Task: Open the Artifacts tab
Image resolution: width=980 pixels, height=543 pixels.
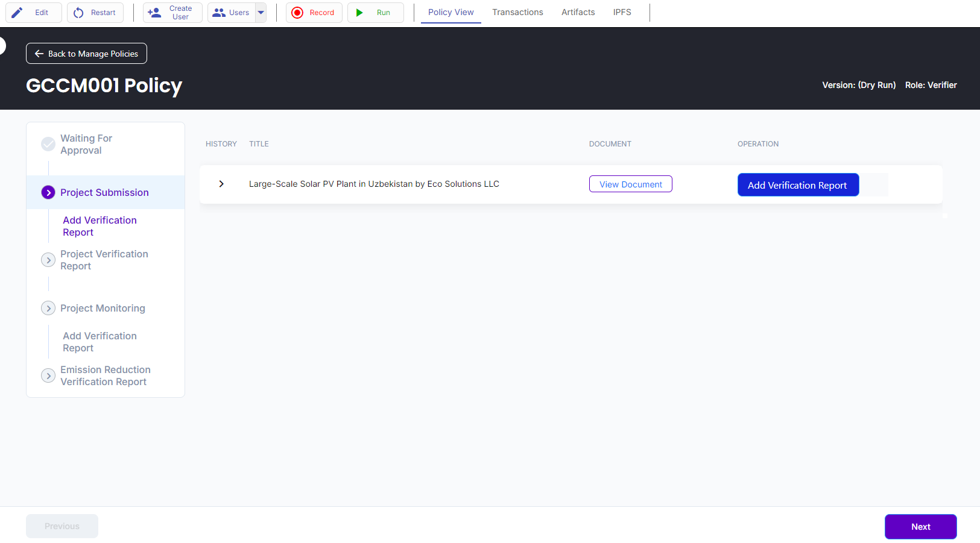Action: click(x=578, y=12)
